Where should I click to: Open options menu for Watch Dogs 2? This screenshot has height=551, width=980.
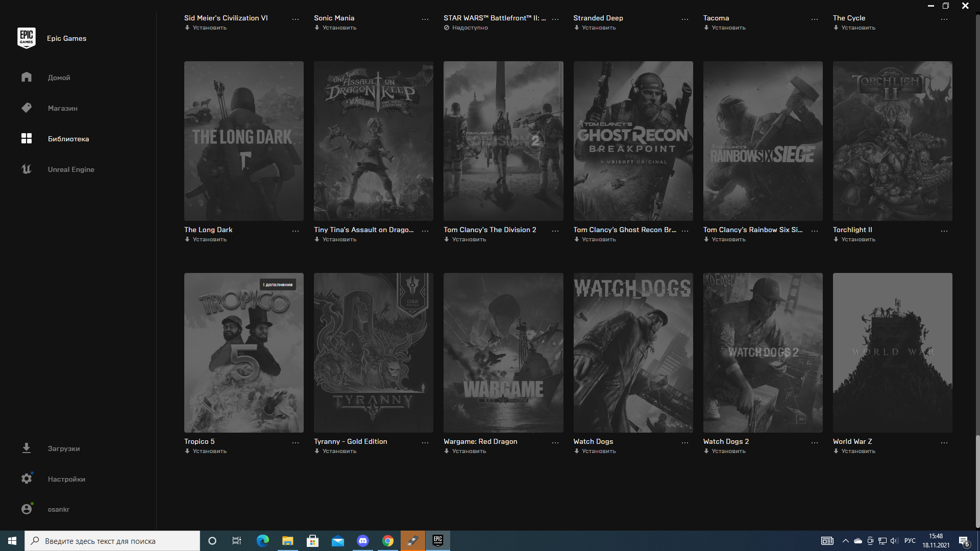pos(815,442)
